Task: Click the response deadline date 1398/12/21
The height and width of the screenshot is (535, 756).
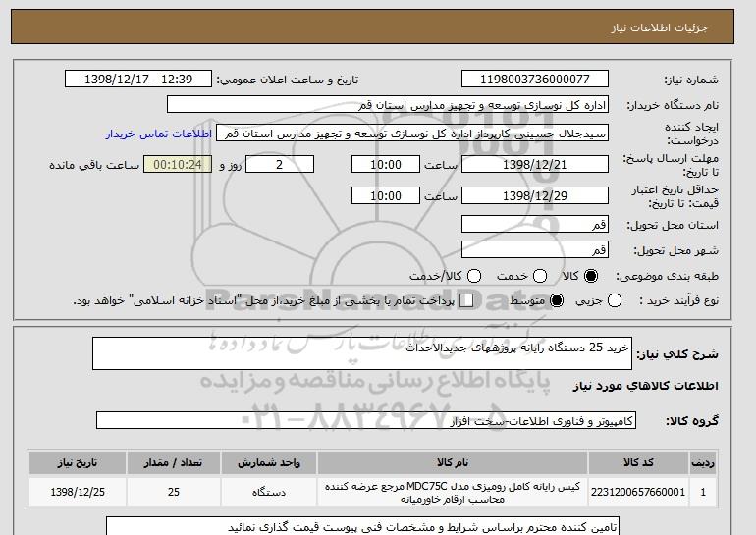Action: click(535, 164)
